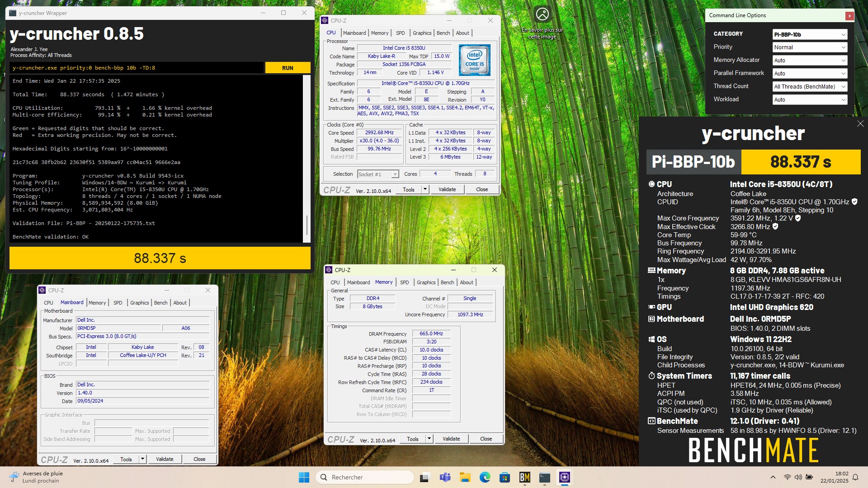
Task: Click Core Speed value 2992.68 MHz
Action: (x=380, y=133)
